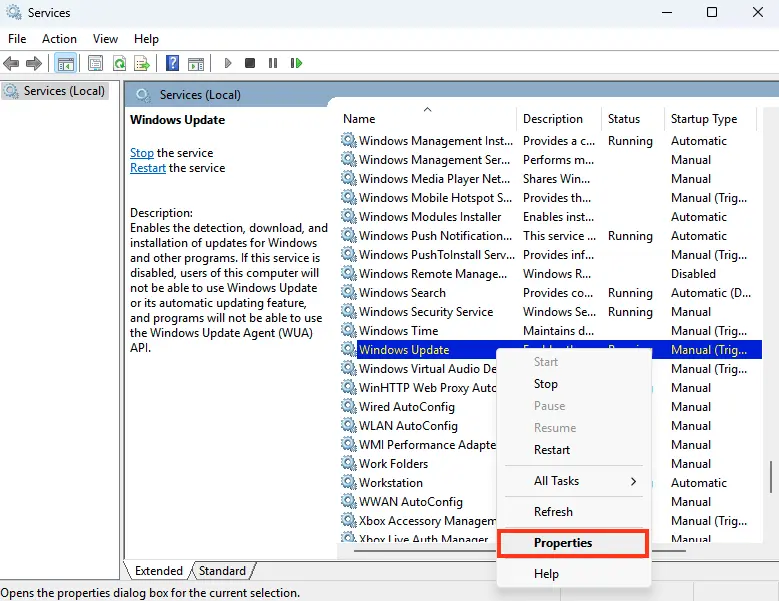Select the Windows Search service row
779x601 pixels.
[x=402, y=293]
